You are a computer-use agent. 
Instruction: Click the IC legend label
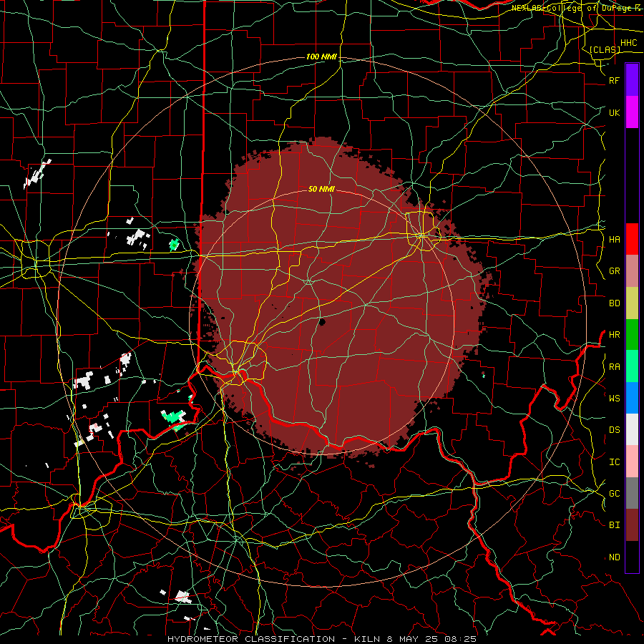pos(614,462)
